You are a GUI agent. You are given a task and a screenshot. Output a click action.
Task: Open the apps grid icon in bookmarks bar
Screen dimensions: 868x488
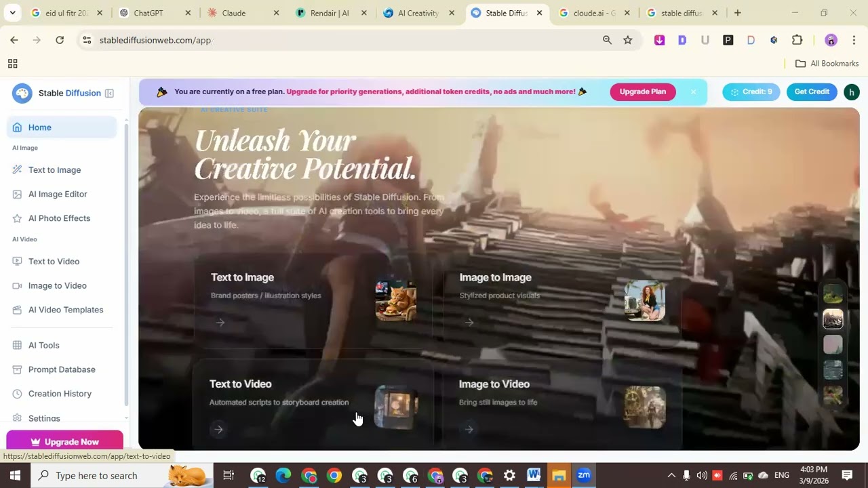click(12, 64)
